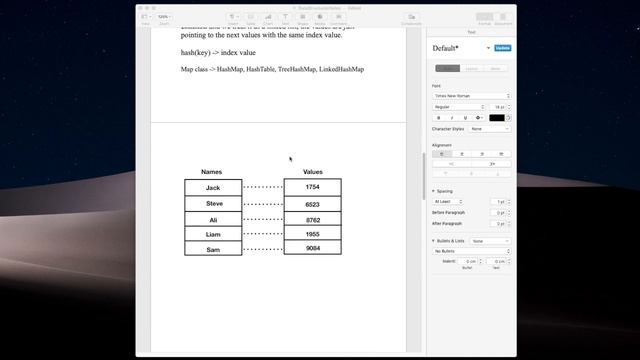Image resolution: width=640 pixels, height=360 pixels.
Task: Open the At Least spacing dropdown
Action: click(448, 202)
